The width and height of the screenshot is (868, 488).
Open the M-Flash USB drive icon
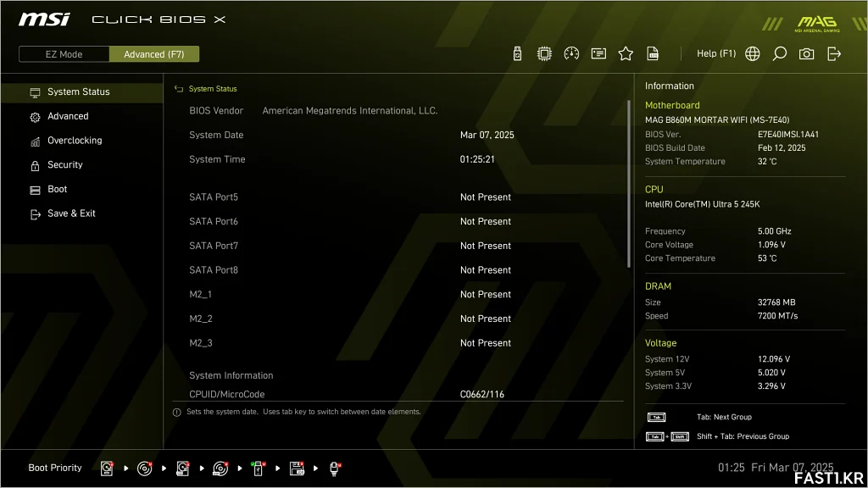517,53
